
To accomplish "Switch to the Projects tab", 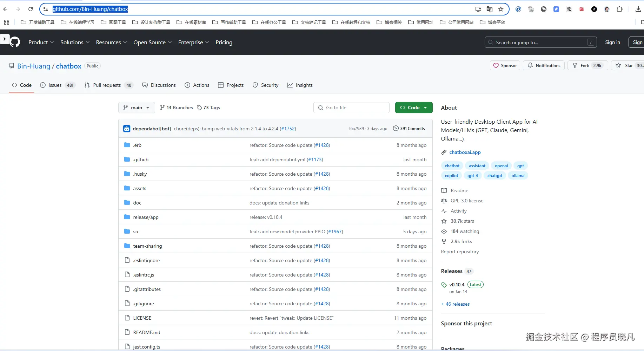I will pos(231,85).
